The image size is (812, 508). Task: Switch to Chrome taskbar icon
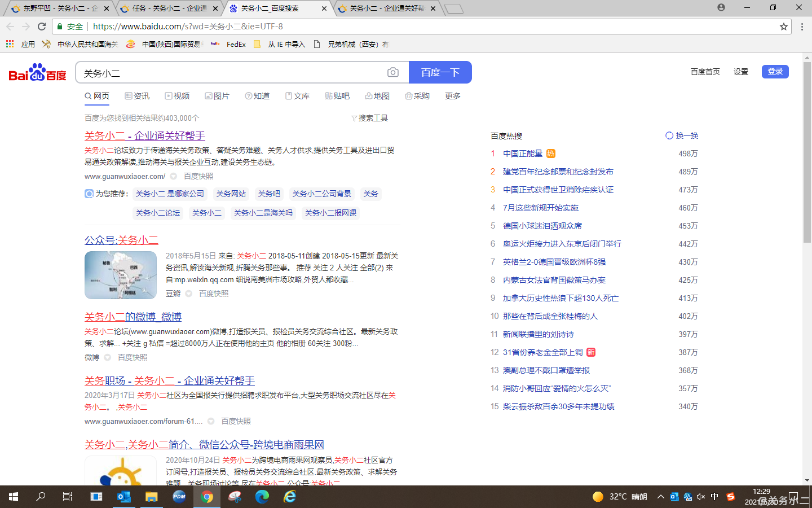(x=207, y=497)
